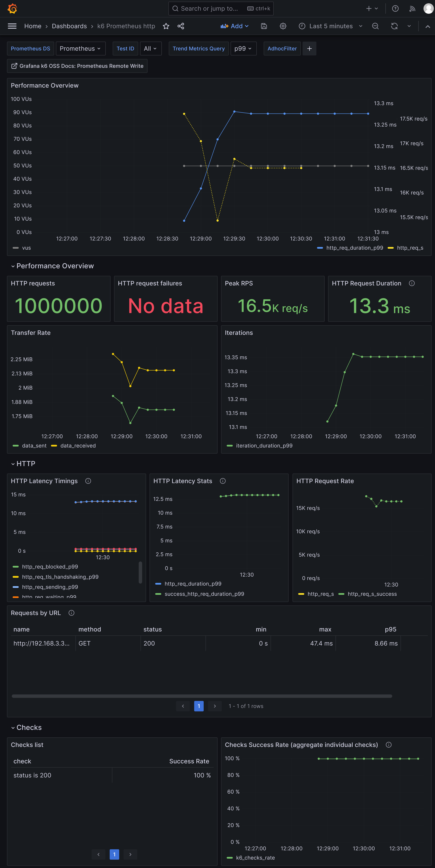Open Grafana k6 OSS Docs link

[77, 66]
